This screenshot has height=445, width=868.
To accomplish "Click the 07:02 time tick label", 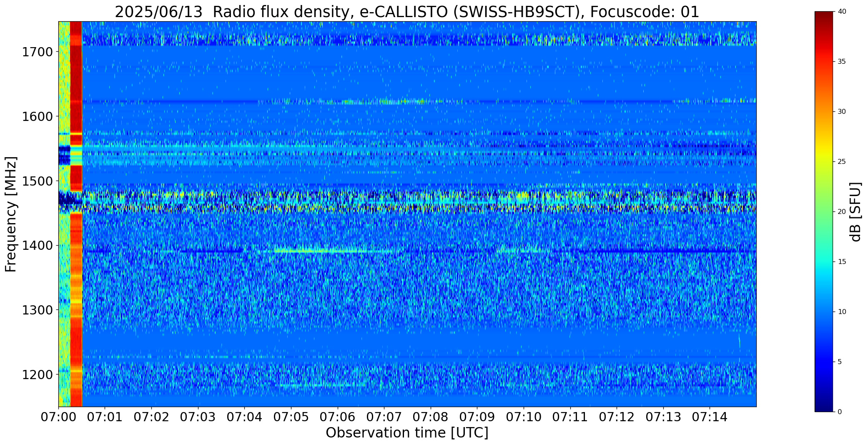I will (151, 417).
